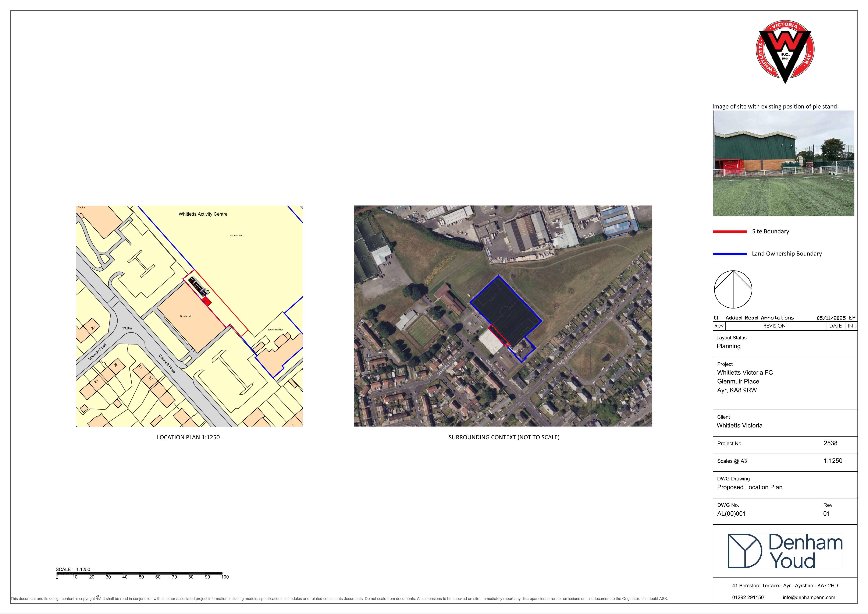Viewport: 868px width, 614px height.
Task: Click the 1:1250 value beside Scales @ A3
Action: point(833,461)
